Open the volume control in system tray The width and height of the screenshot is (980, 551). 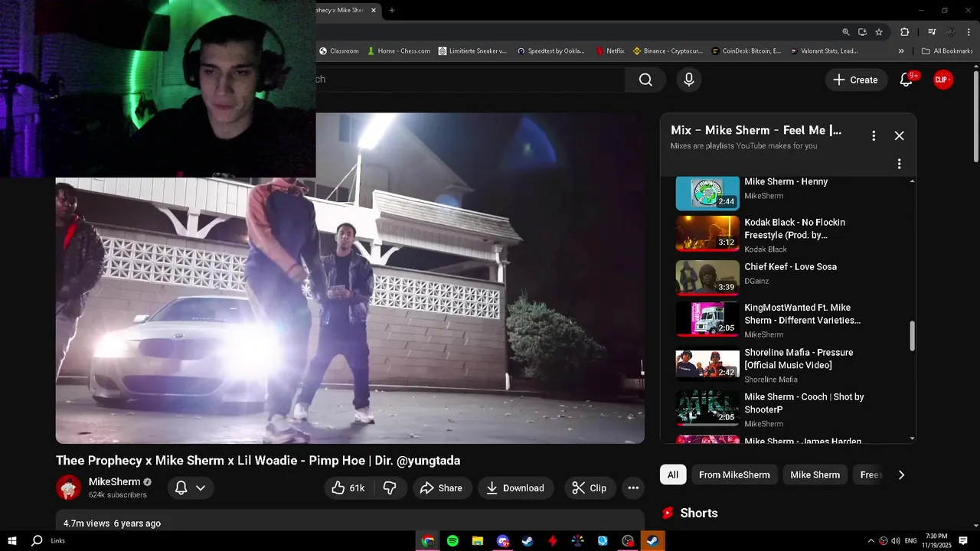pyautogui.click(x=896, y=541)
